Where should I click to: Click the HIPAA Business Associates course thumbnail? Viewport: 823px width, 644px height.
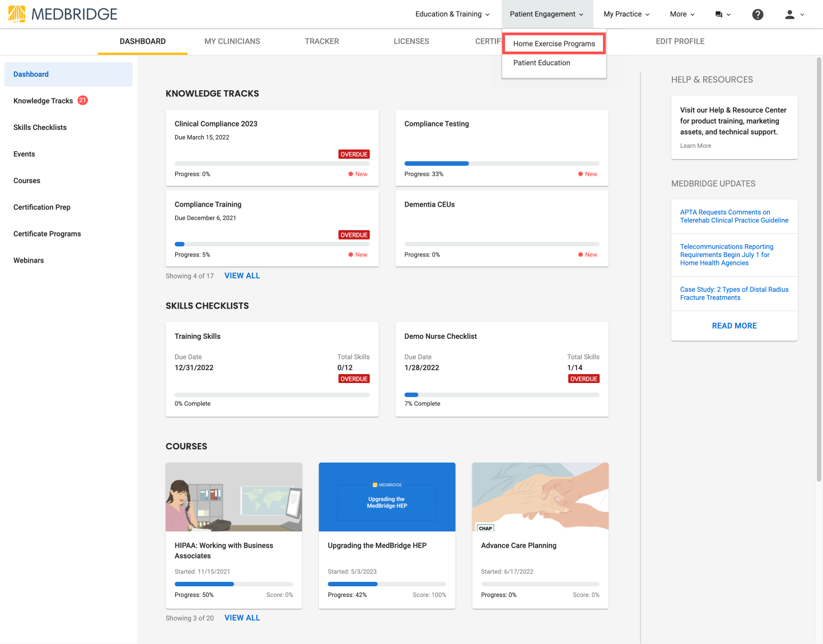[233, 497]
